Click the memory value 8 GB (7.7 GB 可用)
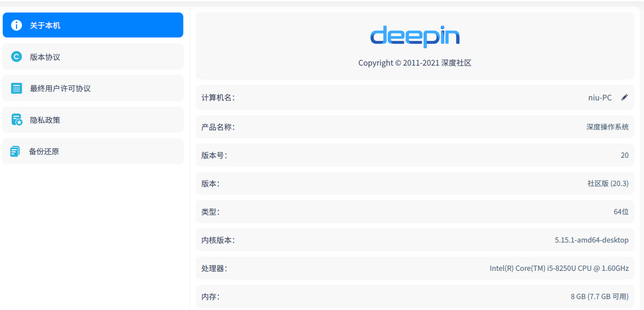 (600, 297)
